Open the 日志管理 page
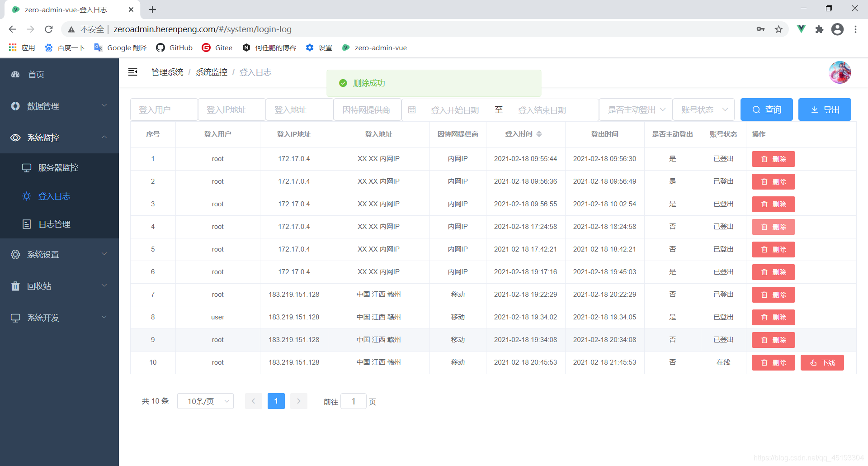Image resolution: width=868 pixels, height=466 pixels. tap(59, 224)
